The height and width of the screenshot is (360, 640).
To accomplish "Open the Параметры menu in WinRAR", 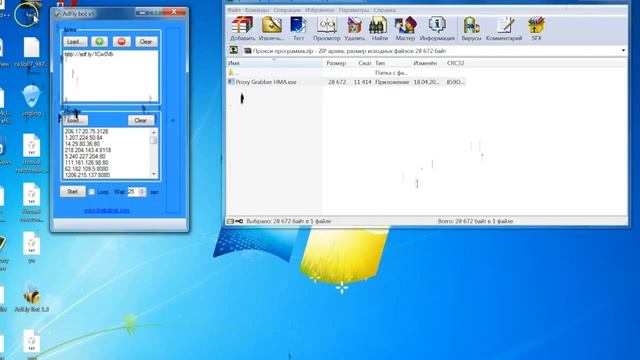I will (353, 10).
